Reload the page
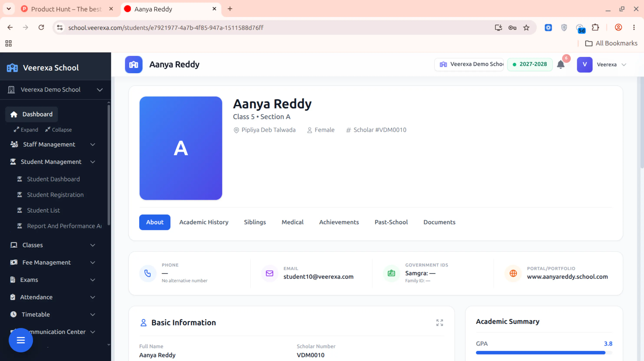 (41, 28)
